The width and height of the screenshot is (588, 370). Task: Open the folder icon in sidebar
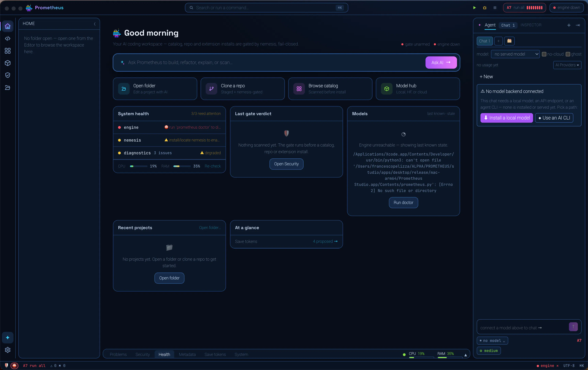[x=7, y=88]
